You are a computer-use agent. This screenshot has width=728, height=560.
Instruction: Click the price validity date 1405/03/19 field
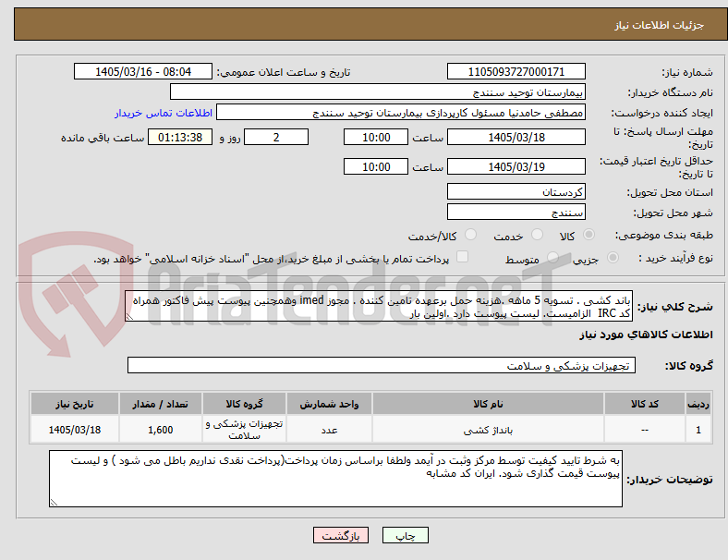point(516,166)
